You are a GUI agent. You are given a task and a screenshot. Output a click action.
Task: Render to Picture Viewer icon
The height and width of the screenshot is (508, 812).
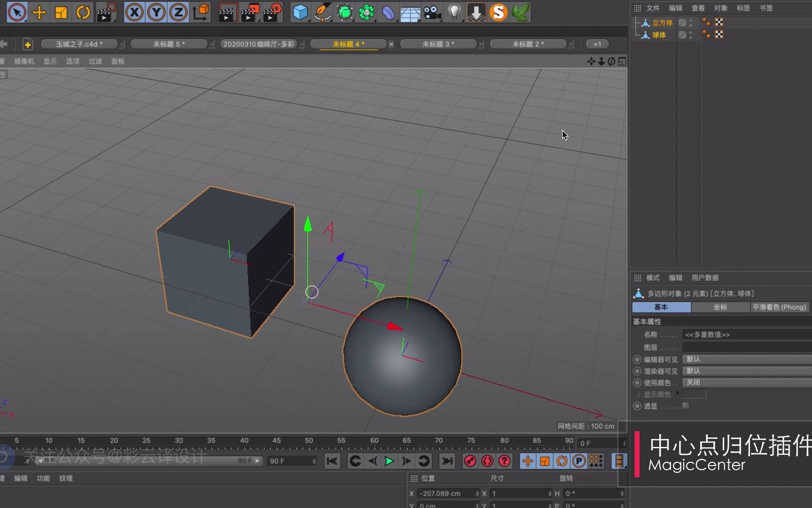[x=250, y=13]
